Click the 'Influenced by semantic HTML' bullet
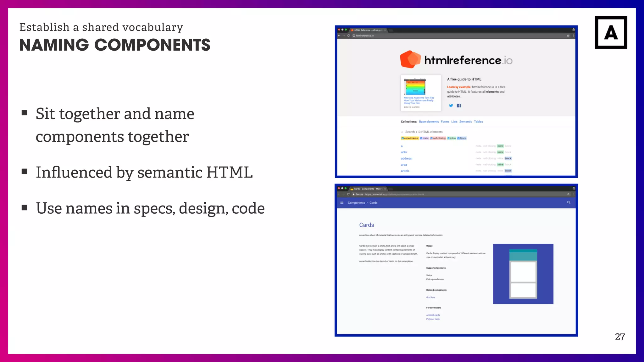 (x=144, y=173)
